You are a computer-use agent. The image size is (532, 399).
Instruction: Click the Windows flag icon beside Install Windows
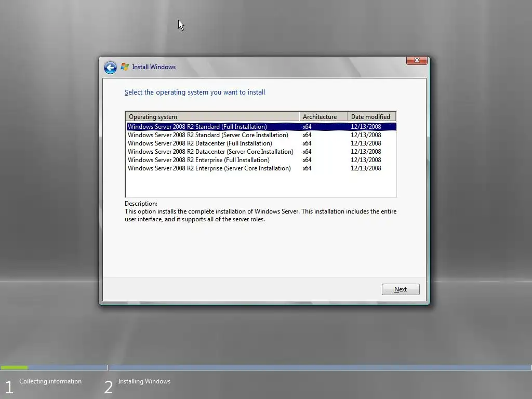(125, 67)
